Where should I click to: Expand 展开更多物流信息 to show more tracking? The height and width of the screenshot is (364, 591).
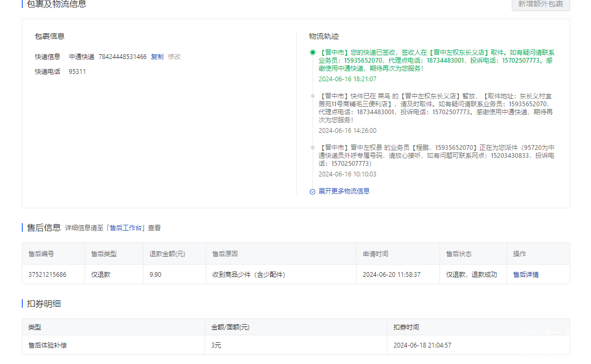coord(344,191)
